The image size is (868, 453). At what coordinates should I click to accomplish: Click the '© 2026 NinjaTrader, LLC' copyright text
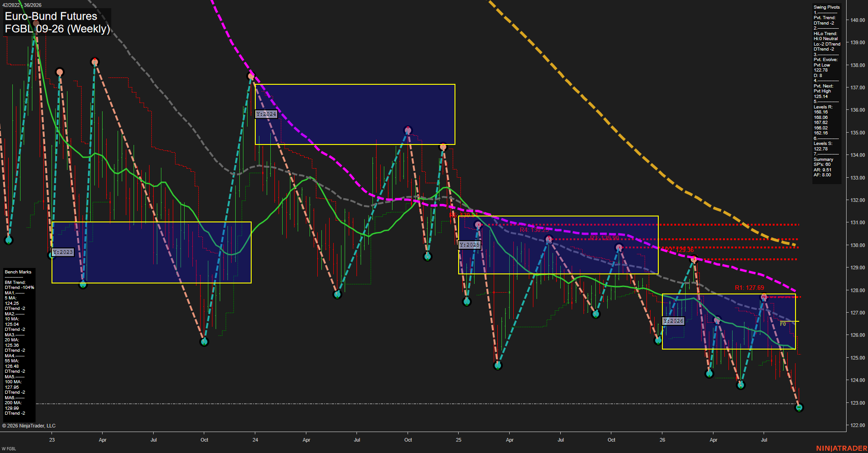point(29,426)
